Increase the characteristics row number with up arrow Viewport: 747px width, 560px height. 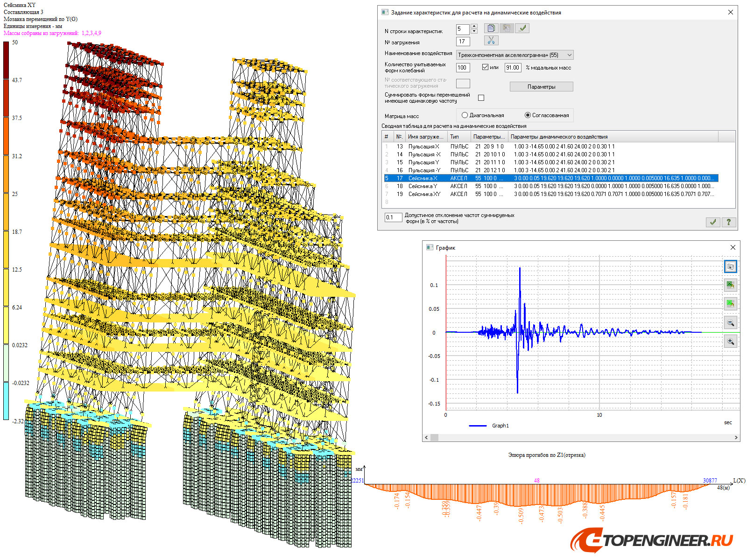pyautogui.click(x=474, y=26)
